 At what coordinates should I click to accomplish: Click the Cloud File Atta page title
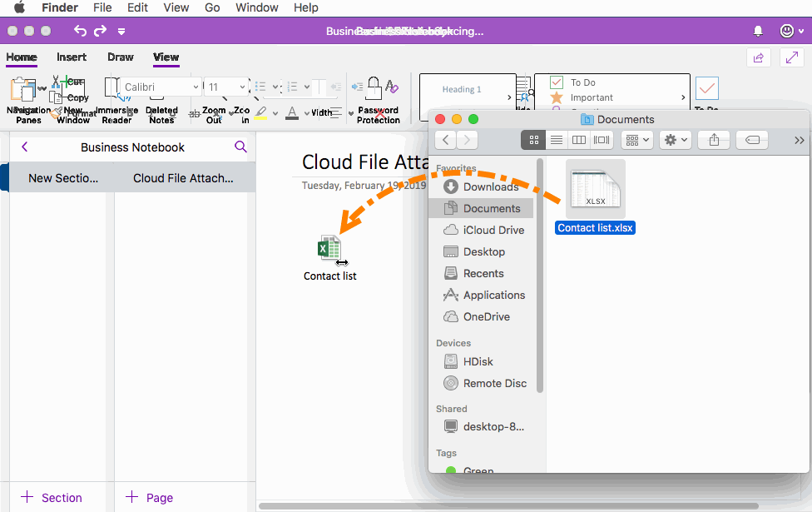pos(365,162)
